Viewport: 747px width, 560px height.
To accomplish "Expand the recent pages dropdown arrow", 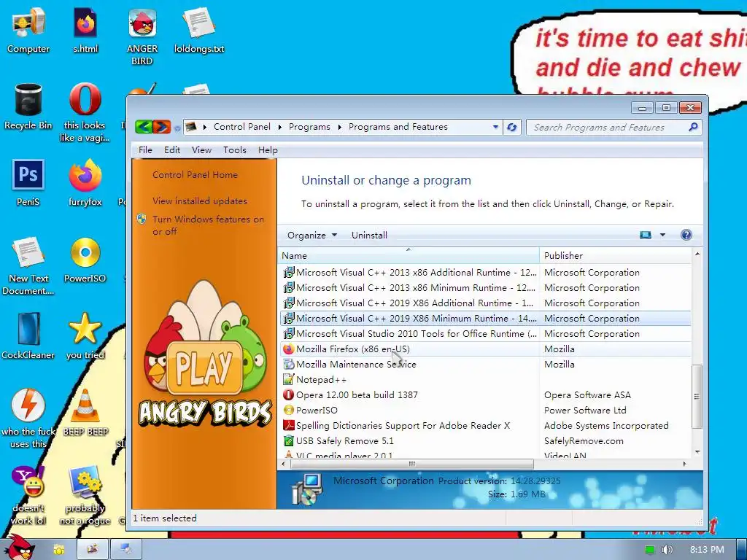I will pos(177,128).
